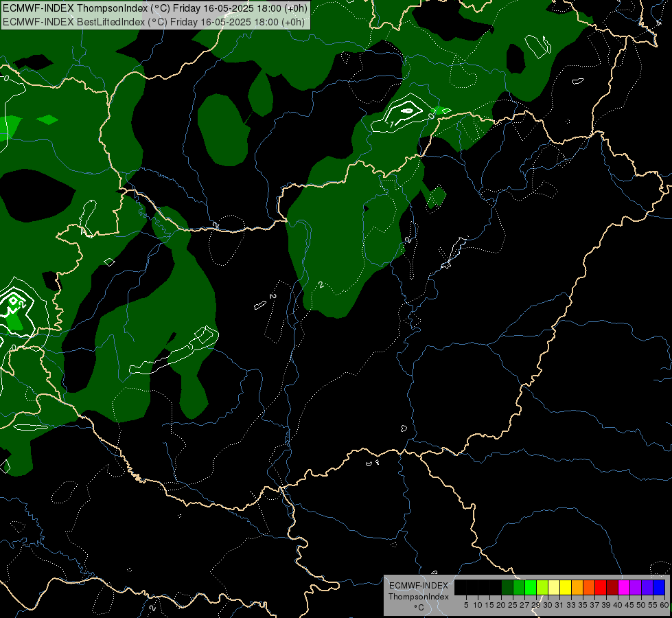
Task: Click the dark red 39–40 legend swatch
Action: point(612,587)
